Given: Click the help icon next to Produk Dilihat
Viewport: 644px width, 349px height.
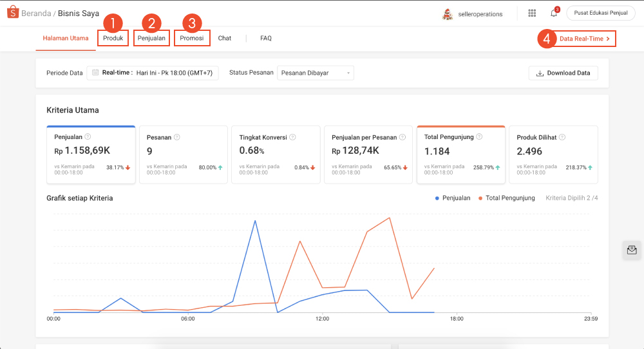Looking at the screenshot, I should (562, 137).
